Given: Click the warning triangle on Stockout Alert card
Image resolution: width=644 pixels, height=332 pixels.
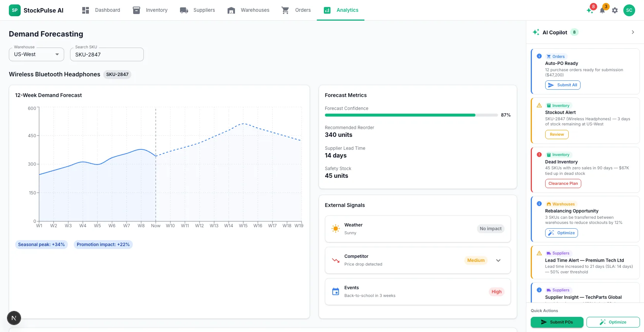Looking at the screenshot, I should (539, 105).
